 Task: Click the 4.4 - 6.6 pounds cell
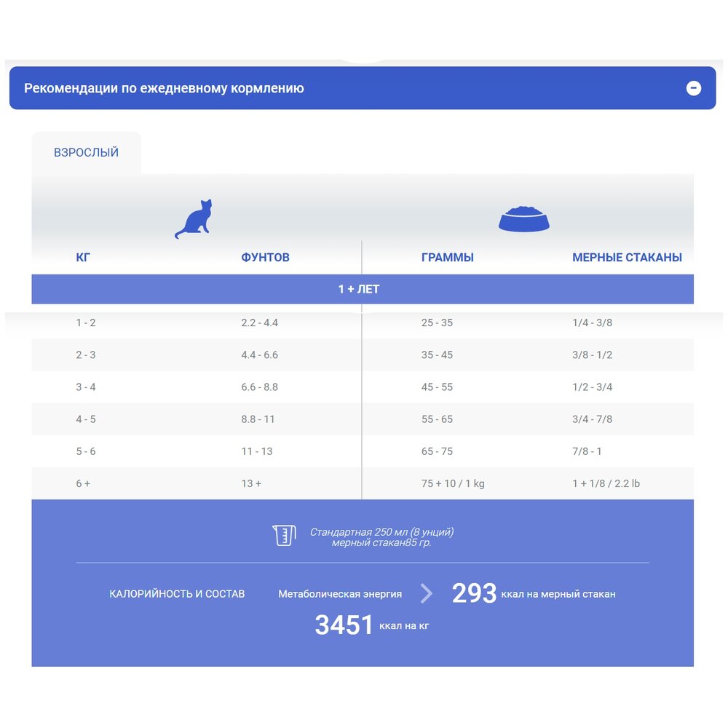[x=260, y=355]
